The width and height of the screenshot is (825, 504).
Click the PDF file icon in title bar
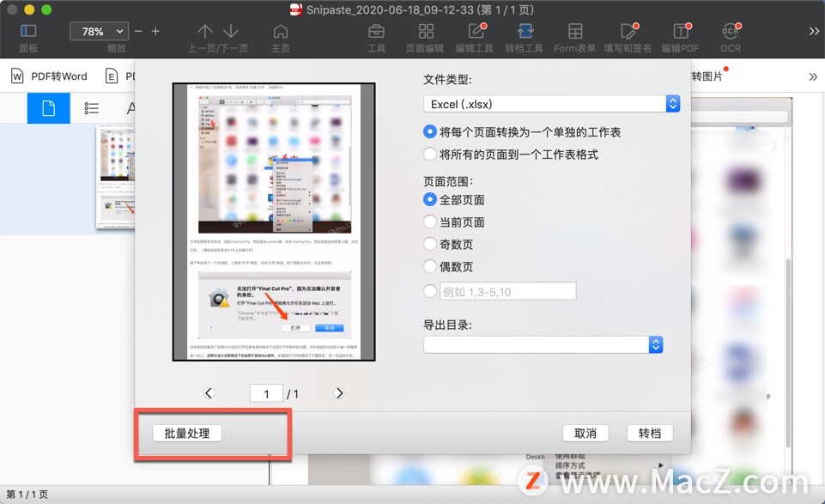(296, 9)
